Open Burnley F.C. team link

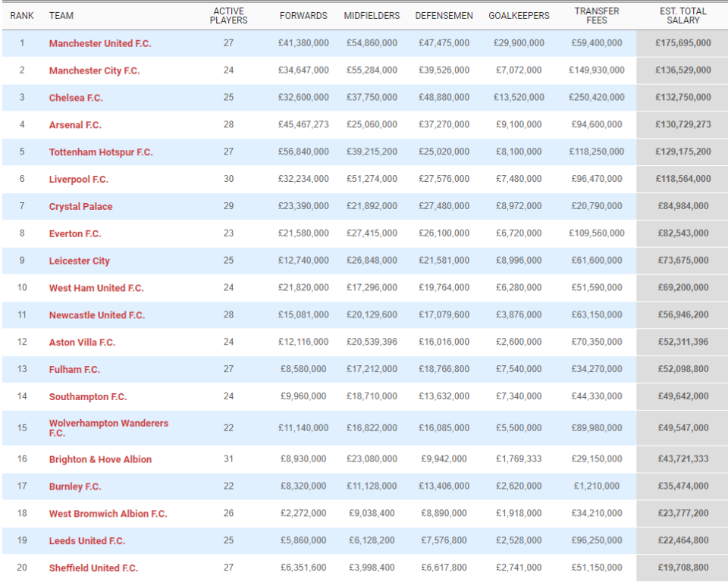[75, 486]
